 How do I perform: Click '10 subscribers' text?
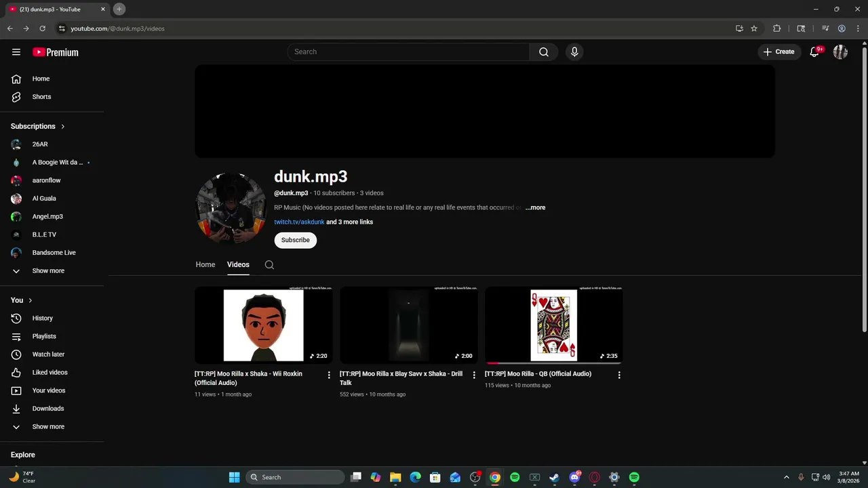click(334, 193)
